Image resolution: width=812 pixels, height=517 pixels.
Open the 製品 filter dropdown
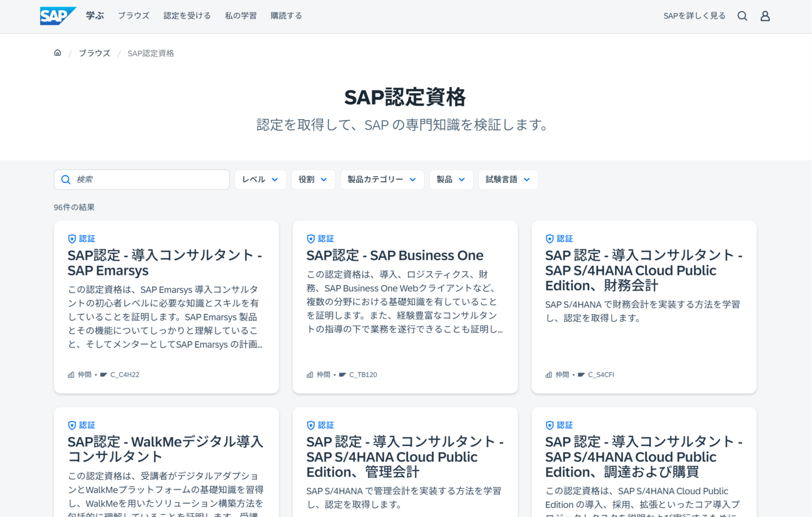pos(451,179)
